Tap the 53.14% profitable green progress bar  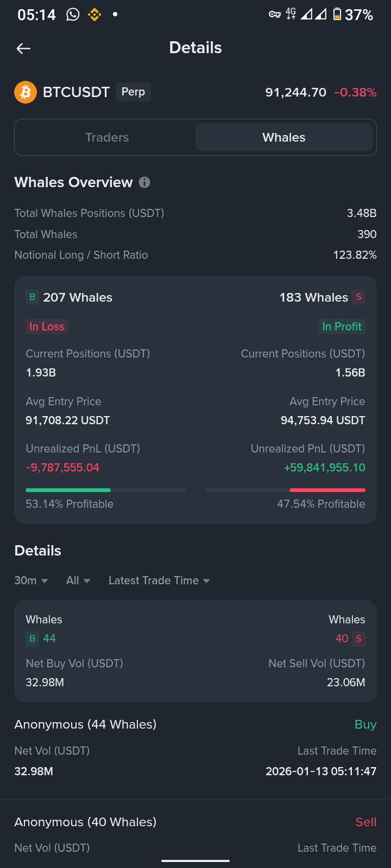[x=106, y=490]
